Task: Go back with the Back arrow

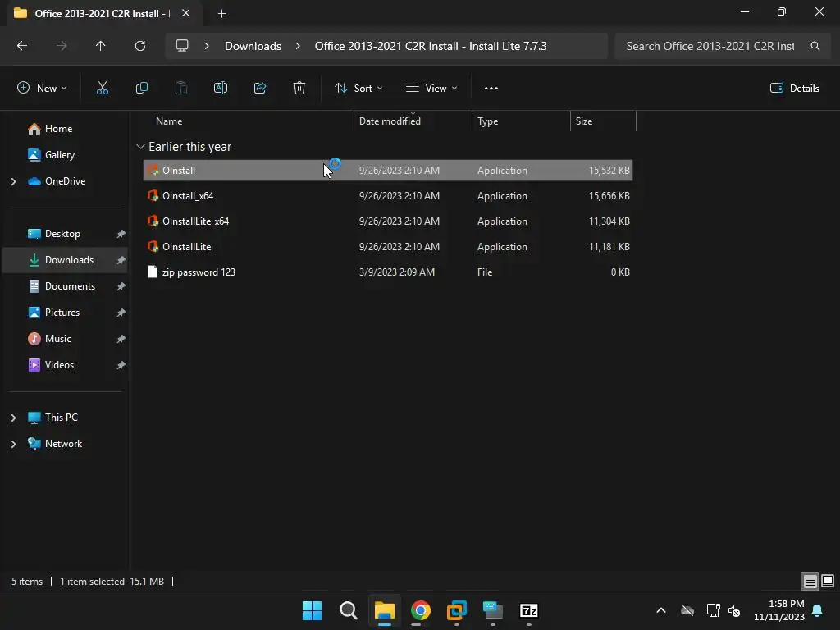Action: 22,46
